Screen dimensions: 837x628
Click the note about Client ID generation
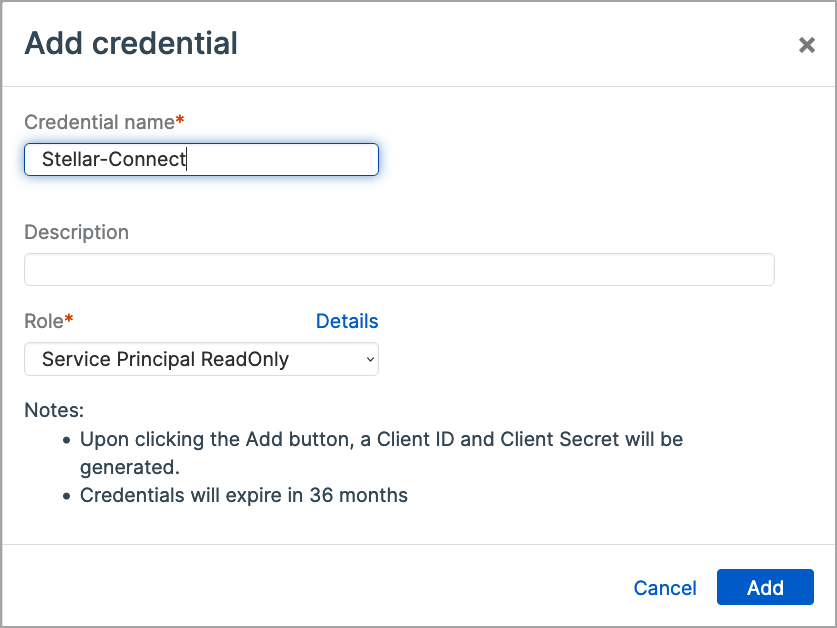381,439
